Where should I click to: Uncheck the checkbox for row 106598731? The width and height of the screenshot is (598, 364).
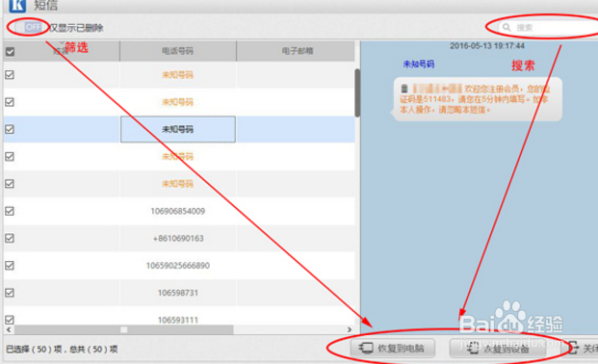click(10, 293)
